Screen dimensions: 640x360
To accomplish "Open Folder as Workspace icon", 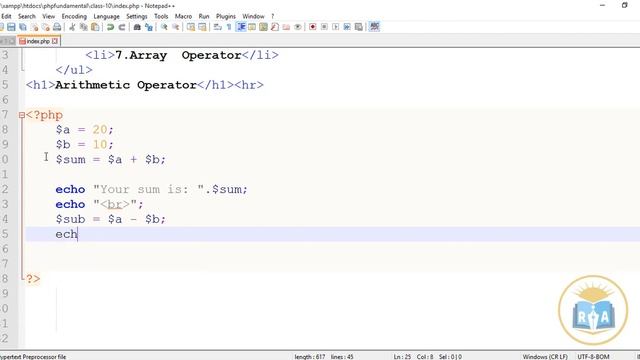I will coord(286,27).
